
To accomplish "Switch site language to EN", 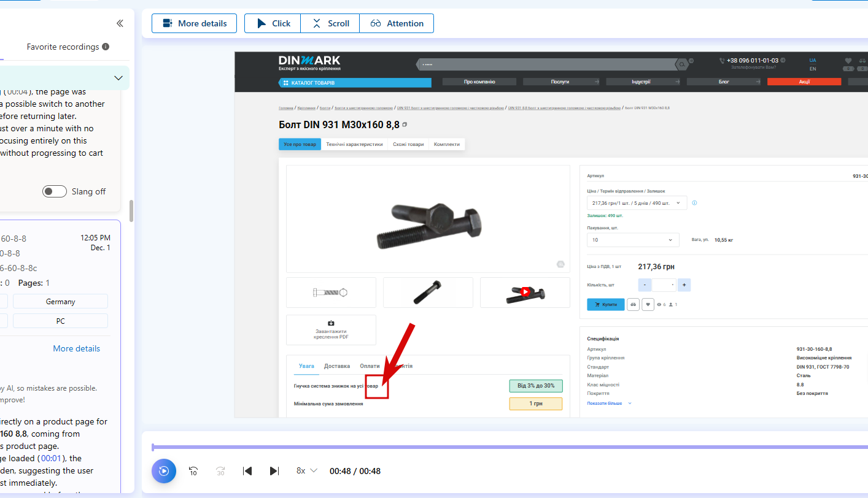I will click(x=813, y=69).
